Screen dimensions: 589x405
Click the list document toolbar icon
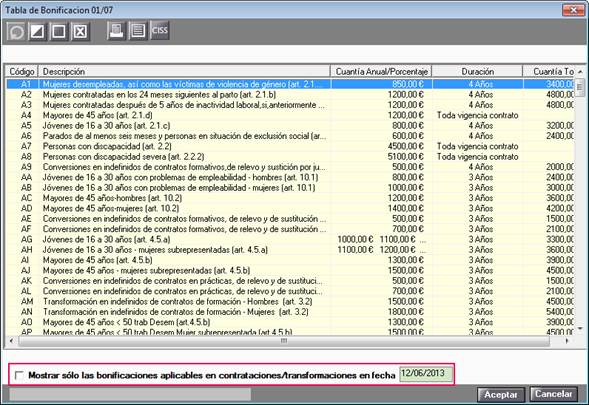(x=138, y=30)
